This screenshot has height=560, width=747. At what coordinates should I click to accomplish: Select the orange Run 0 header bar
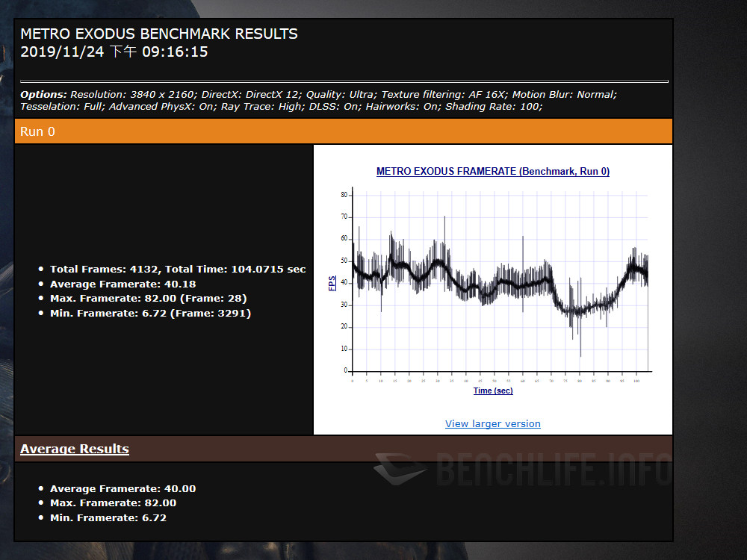pyautogui.click(x=343, y=131)
